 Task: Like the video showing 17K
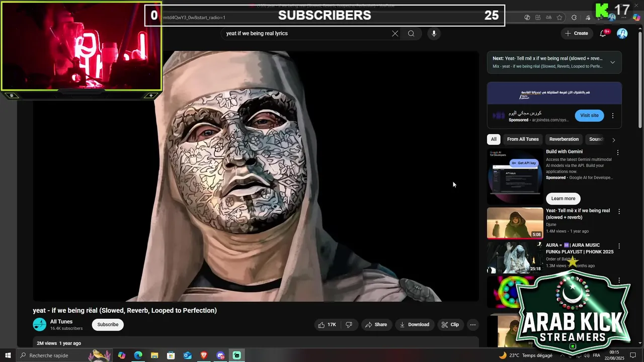(x=327, y=325)
